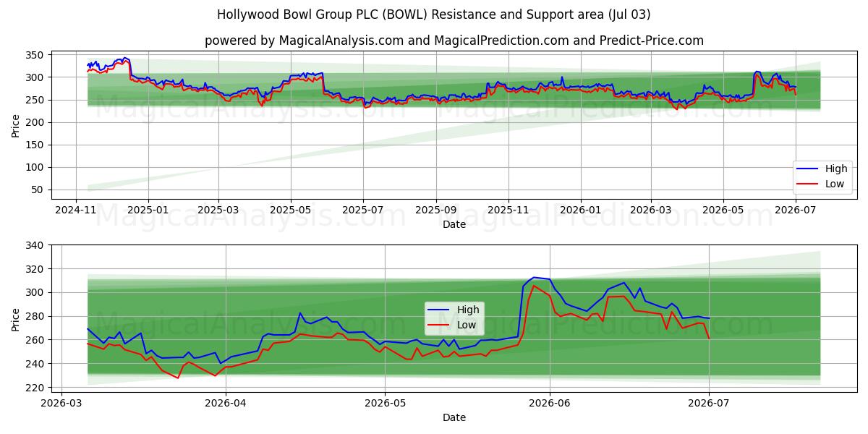
Task: Click the Price axis label of the lower chart
Action: point(16,318)
